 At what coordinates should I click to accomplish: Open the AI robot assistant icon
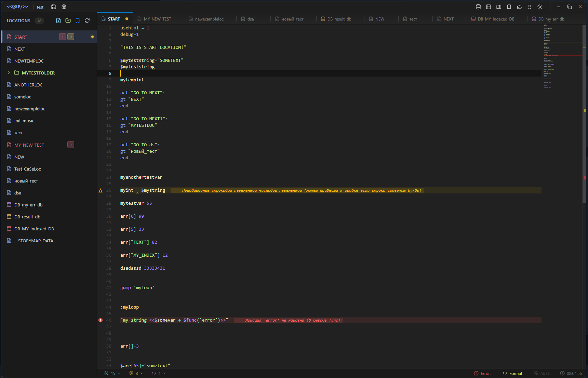pyautogui.click(x=519, y=7)
